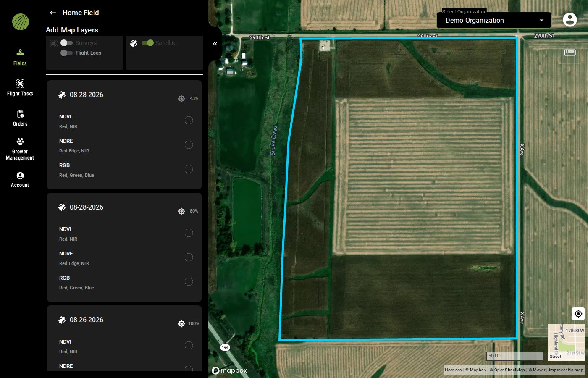Image resolution: width=588 pixels, height=378 pixels.
Task: Switch basemap to Street thumbnail
Action: pos(566,342)
